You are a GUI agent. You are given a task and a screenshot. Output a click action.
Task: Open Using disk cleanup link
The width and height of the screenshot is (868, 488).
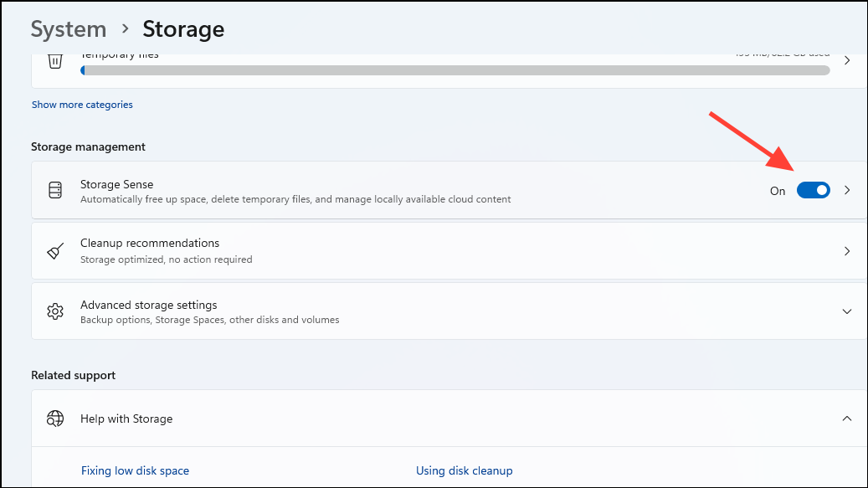464,470
